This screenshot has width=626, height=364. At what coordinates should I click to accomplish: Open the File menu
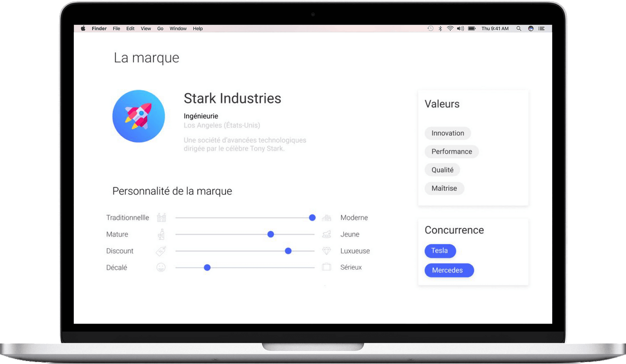pos(116,29)
